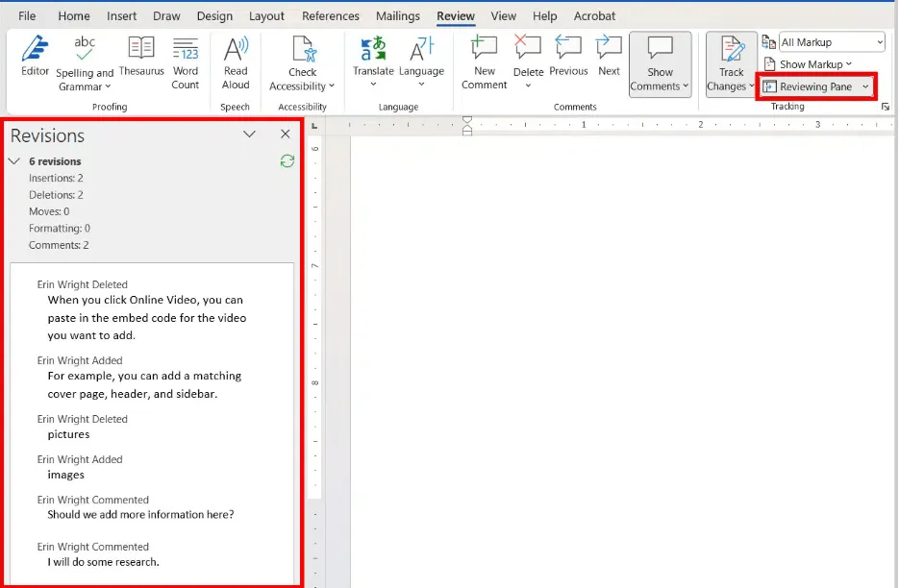Click the display for review icon
This screenshot has width=899, height=588.
[x=768, y=42]
